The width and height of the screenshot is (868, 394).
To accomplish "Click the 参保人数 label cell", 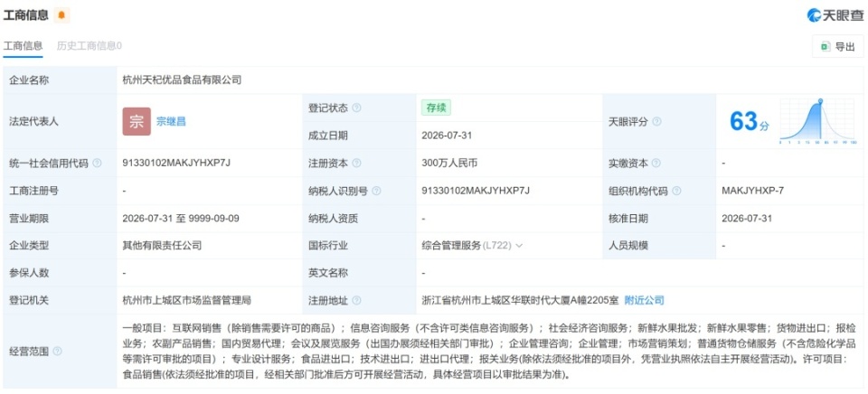I will [x=61, y=273].
